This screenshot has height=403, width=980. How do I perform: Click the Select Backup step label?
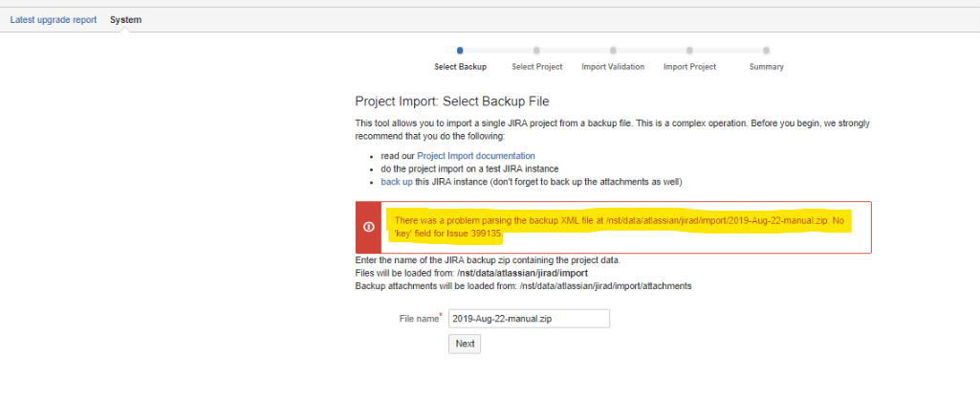coord(460,66)
